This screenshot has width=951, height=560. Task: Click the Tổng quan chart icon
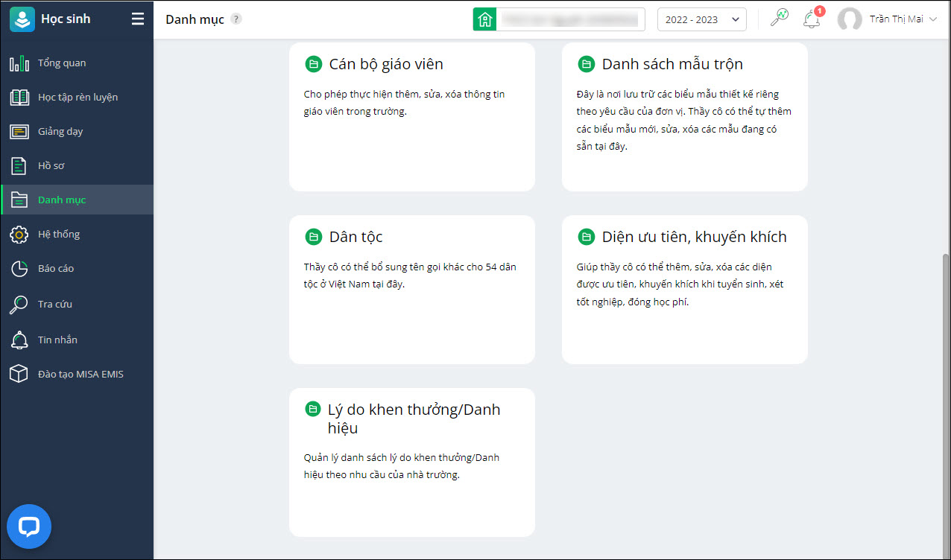(19, 63)
